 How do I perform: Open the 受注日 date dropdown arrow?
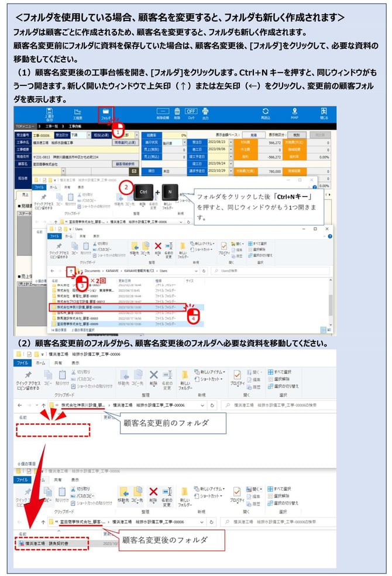232,142
